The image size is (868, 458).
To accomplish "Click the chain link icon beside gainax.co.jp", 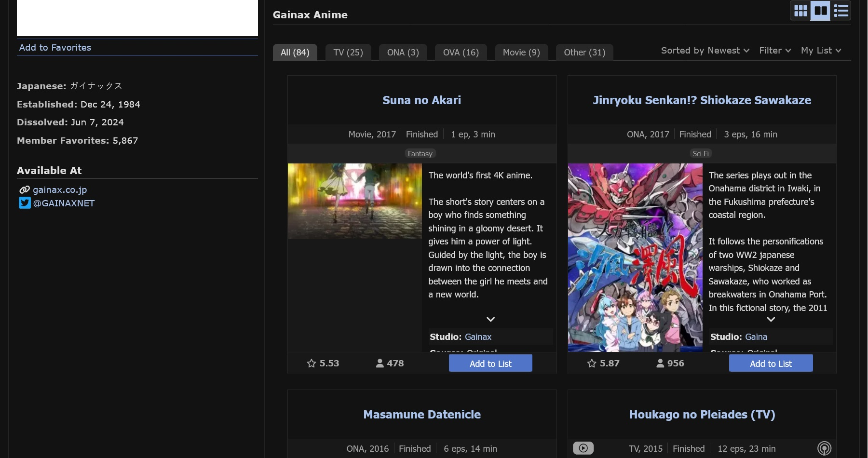I will point(25,189).
